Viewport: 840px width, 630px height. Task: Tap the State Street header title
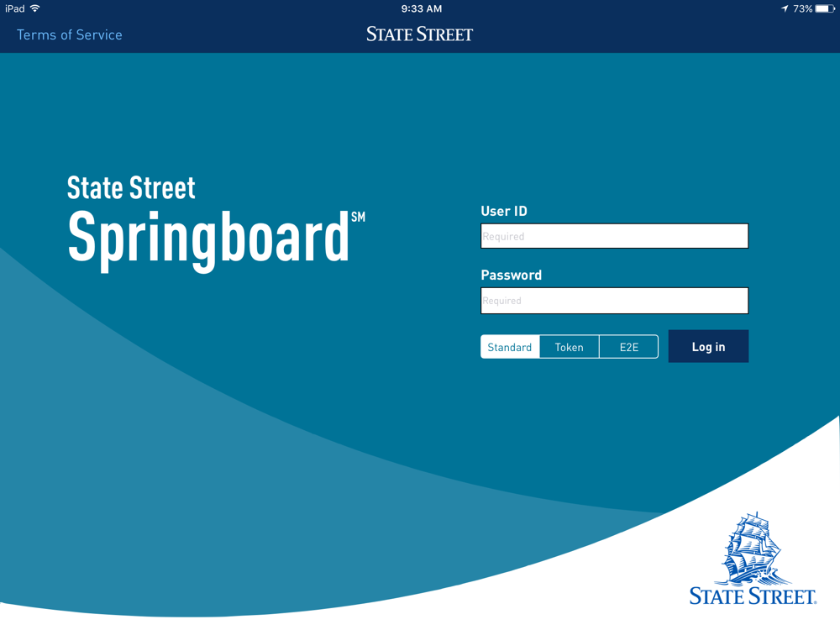tap(419, 34)
